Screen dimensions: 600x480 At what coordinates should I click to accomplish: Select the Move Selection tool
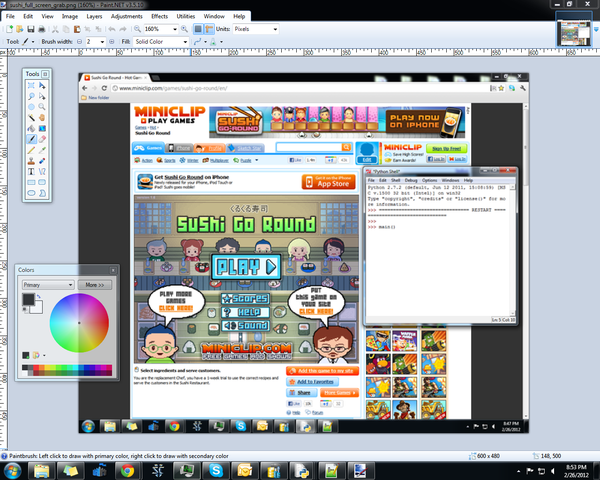[x=42, y=96]
